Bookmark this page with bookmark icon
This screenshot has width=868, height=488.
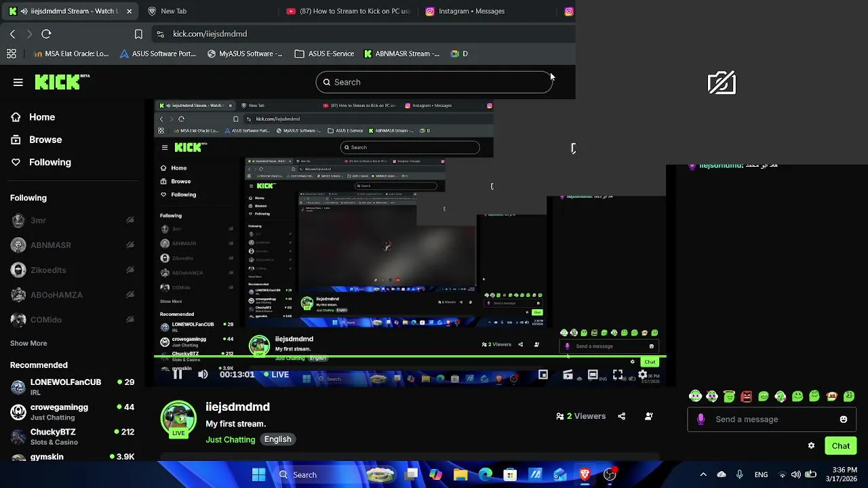[138, 34]
